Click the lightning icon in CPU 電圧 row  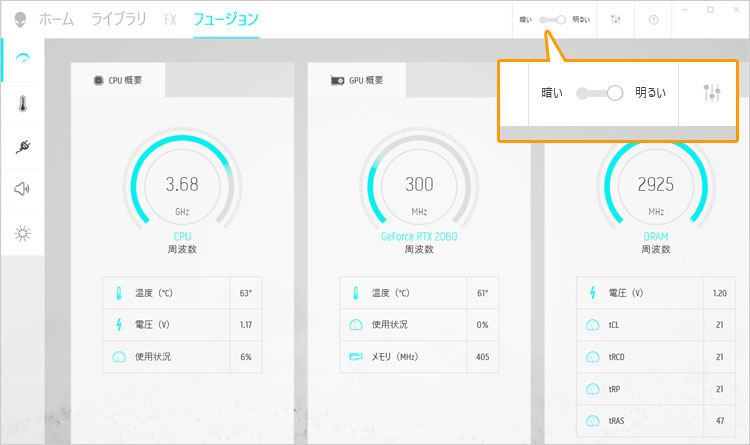[119, 325]
